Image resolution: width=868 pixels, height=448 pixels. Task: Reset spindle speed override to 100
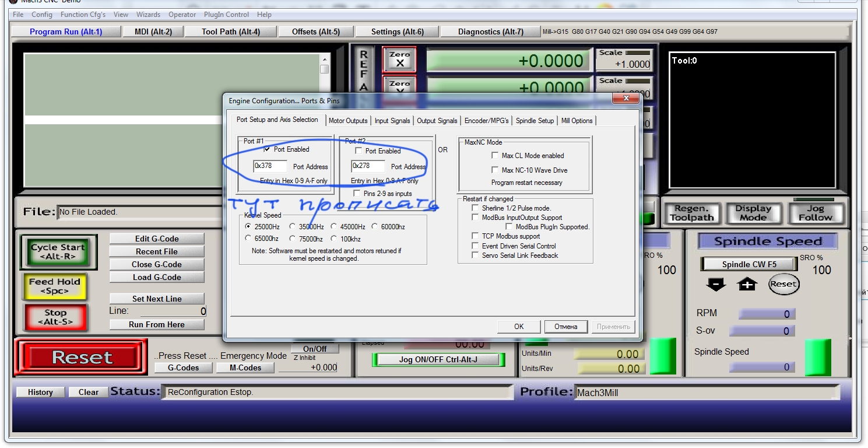[x=783, y=284]
